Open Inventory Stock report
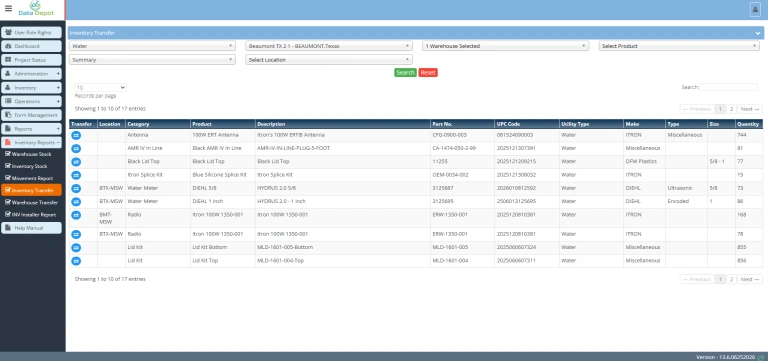This screenshot has width=768, height=361. (x=31, y=167)
